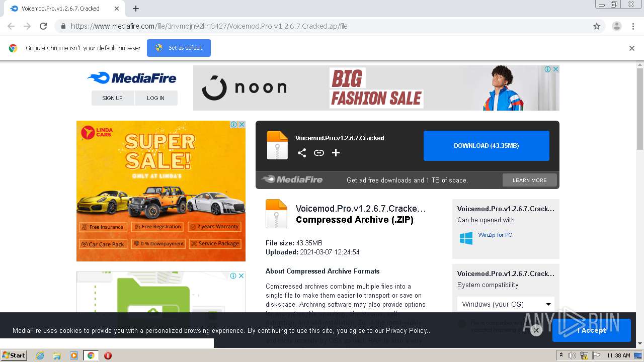
Task: Click the volume speaker tray icon
Action: pyautogui.click(x=573, y=355)
